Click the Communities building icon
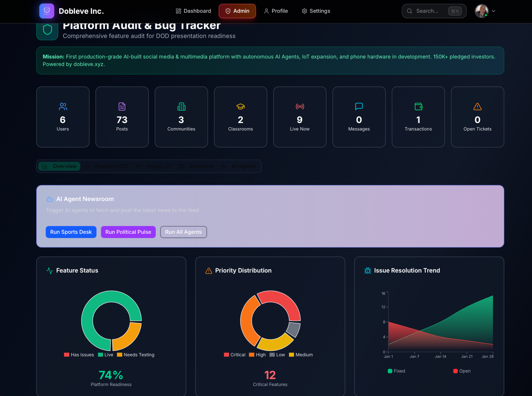Screen dimensions: 532x396 (x=181, y=106)
